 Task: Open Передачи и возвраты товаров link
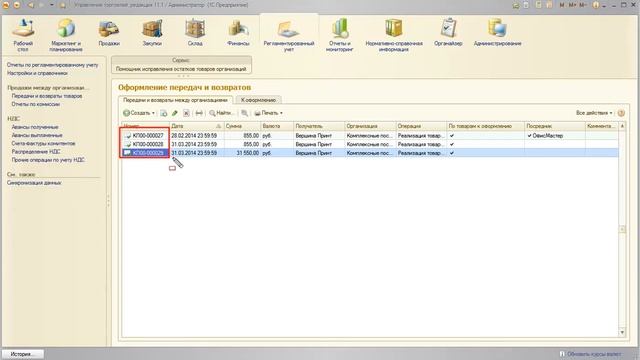point(47,96)
